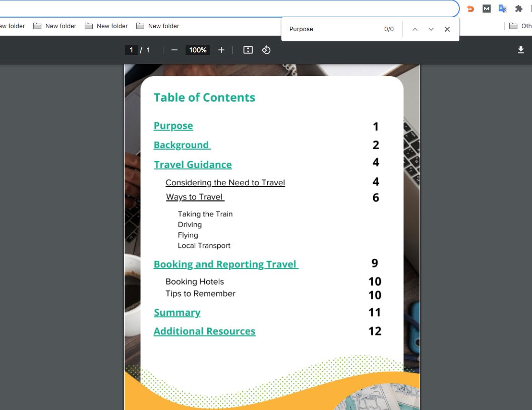This screenshot has width=532, height=410.
Task: Click the Driving entry
Action: pyautogui.click(x=190, y=225)
